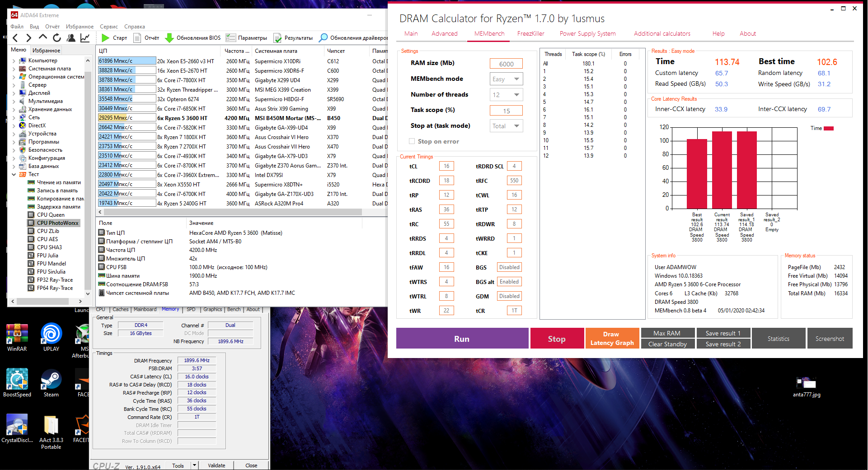
Task: Switch to Избранное tab in AIDA64
Action: (x=46, y=50)
